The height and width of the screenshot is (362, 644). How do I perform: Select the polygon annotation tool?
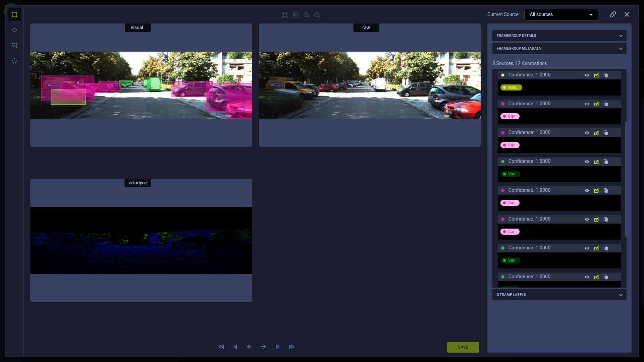[14, 45]
